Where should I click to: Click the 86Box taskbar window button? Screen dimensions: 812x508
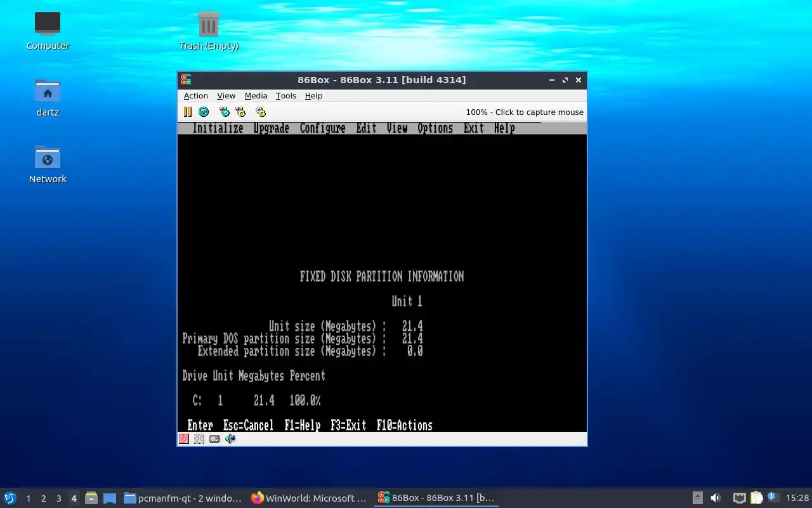tap(436, 498)
